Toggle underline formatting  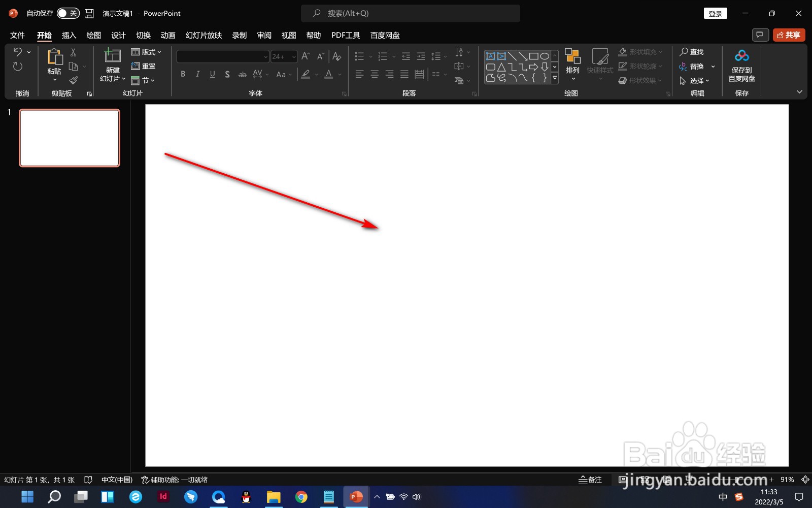[x=212, y=74]
